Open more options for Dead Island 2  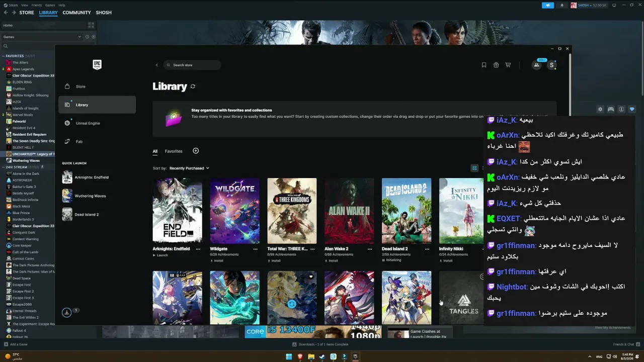[427, 249]
